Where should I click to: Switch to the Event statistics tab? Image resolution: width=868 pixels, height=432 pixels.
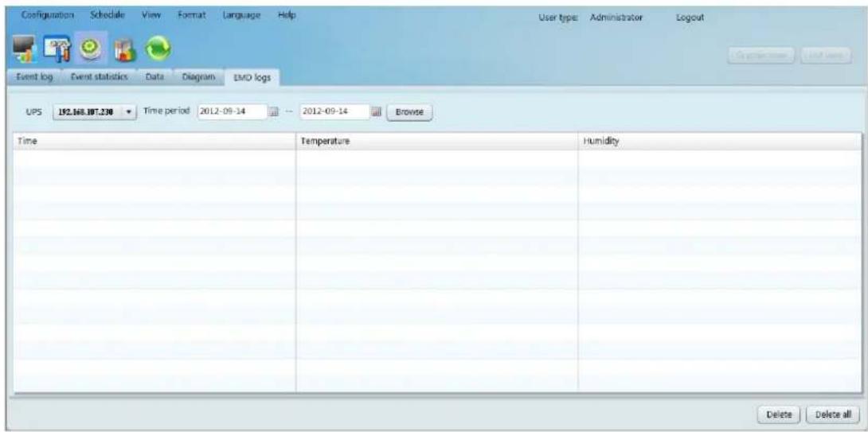pyautogui.click(x=99, y=77)
